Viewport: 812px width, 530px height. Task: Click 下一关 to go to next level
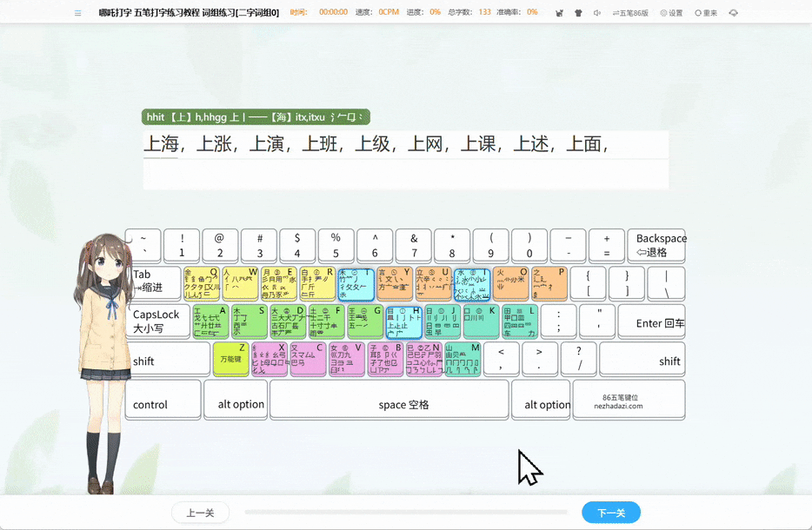611,513
